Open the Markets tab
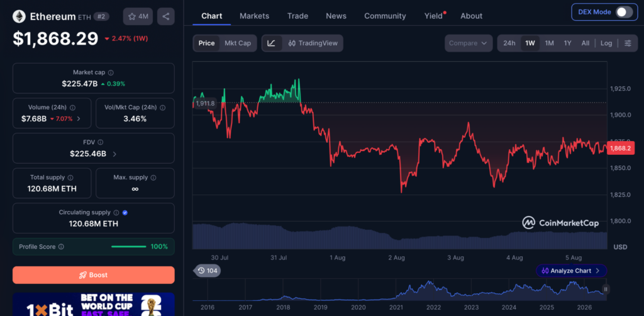 (x=254, y=16)
